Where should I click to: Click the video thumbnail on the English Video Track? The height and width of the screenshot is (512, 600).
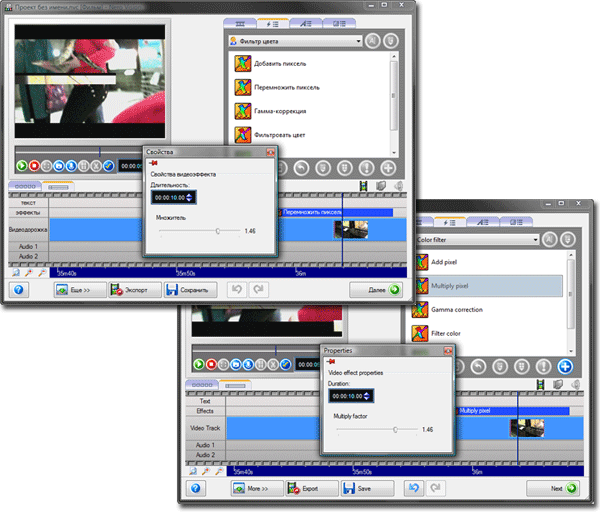[x=527, y=428]
